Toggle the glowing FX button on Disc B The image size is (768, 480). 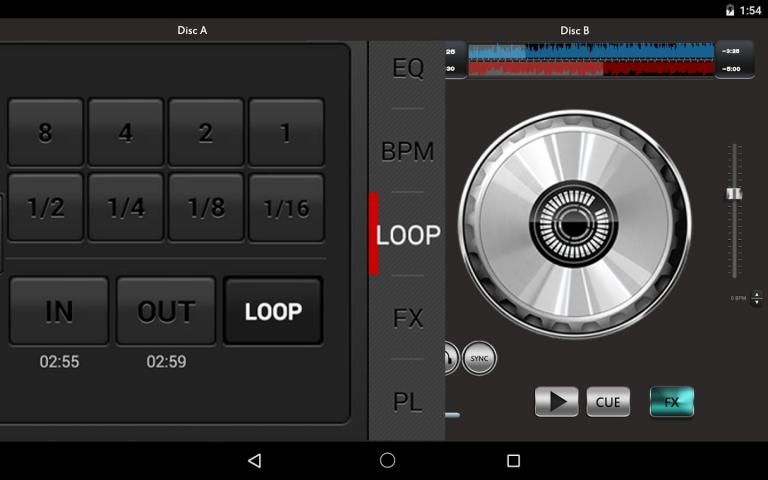click(x=672, y=402)
